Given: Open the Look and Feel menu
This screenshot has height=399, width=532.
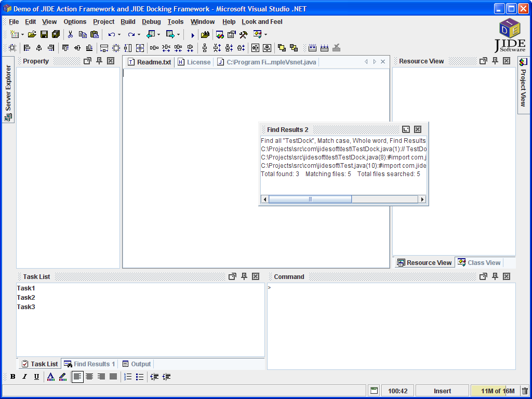Looking at the screenshot, I should [262, 22].
